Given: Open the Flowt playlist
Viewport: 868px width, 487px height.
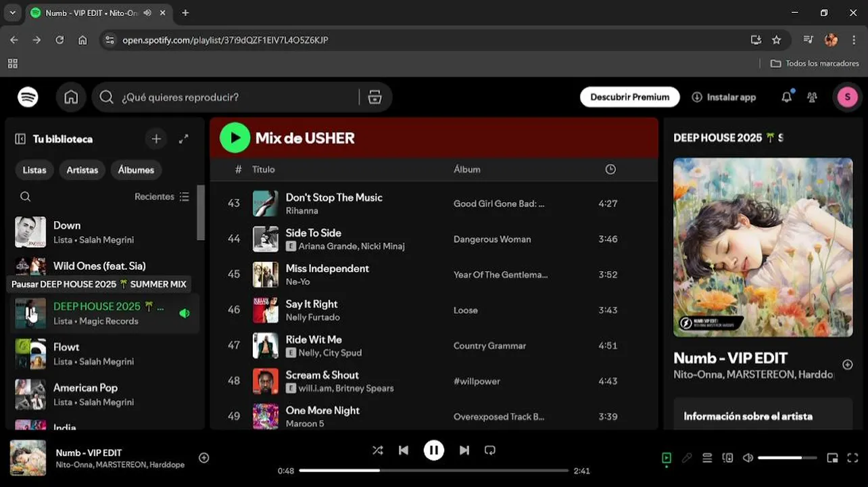Looking at the screenshot, I should tap(106, 354).
